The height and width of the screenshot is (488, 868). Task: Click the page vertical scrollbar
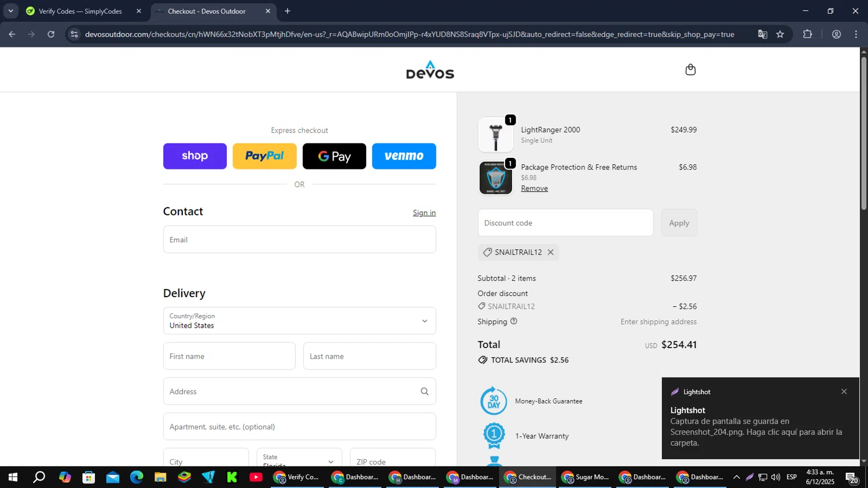tap(863, 133)
